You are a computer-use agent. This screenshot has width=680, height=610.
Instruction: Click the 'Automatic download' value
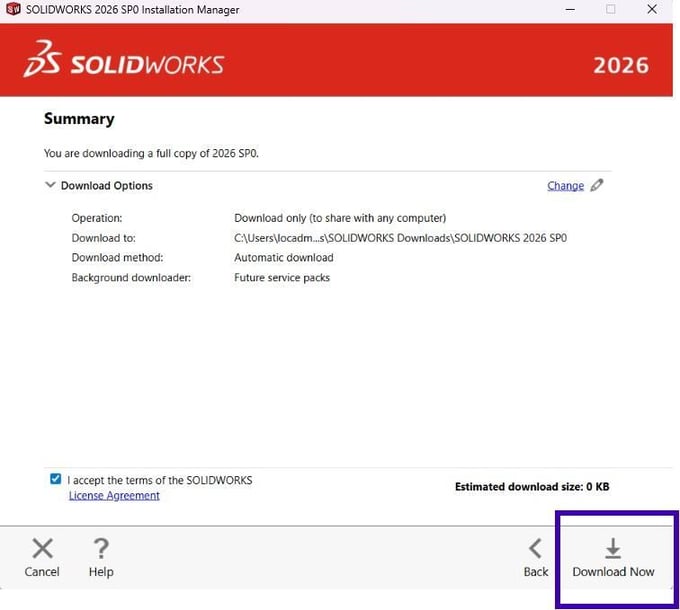(x=284, y=258)
